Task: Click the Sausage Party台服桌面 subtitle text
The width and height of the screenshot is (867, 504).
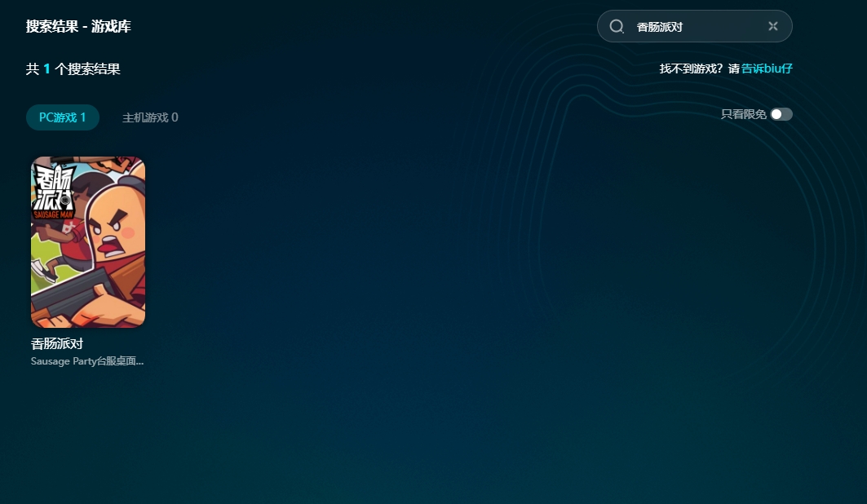Action: coord(87,361)
